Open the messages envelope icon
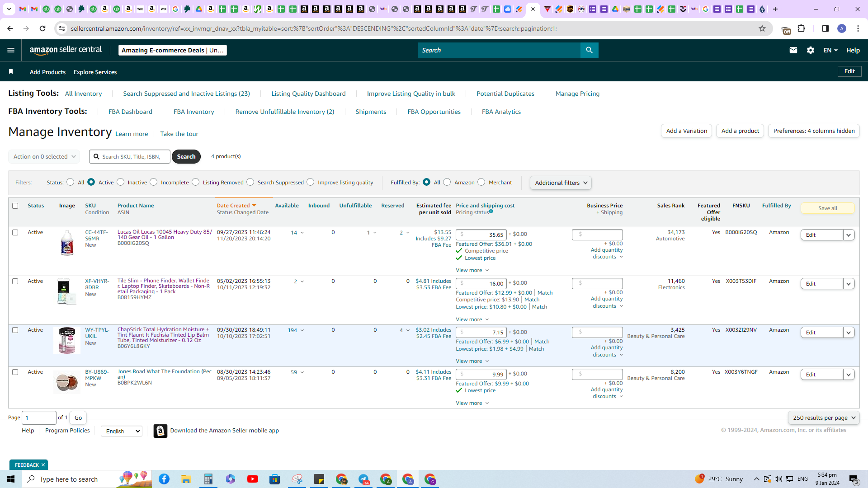Viewport: 868px width, 488px height. coord(793,50)
